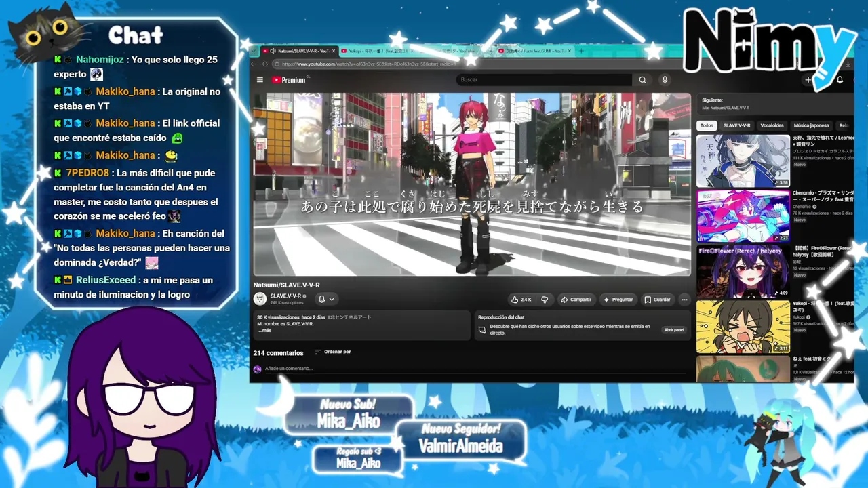The width and height of the screenshot is (868, 488).
Task: Click the Create plus icon in header
Action: click(x=808, y=80)
